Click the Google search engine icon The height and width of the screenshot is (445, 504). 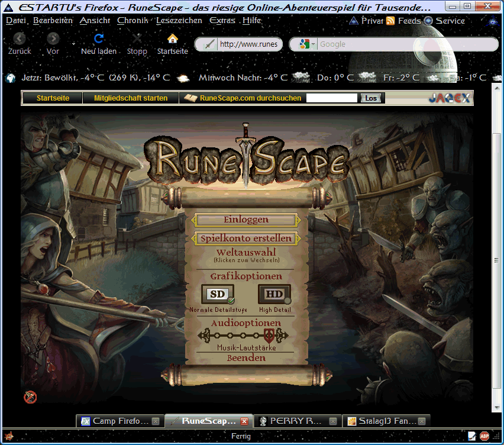point(304,44)
